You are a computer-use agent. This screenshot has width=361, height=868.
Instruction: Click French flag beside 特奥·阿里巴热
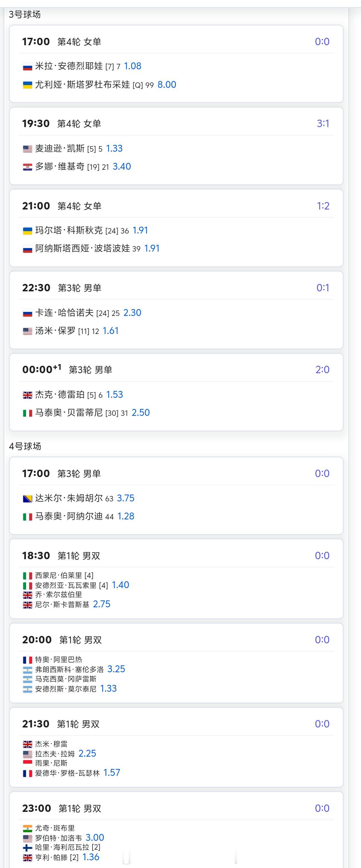tap(27, 660)
